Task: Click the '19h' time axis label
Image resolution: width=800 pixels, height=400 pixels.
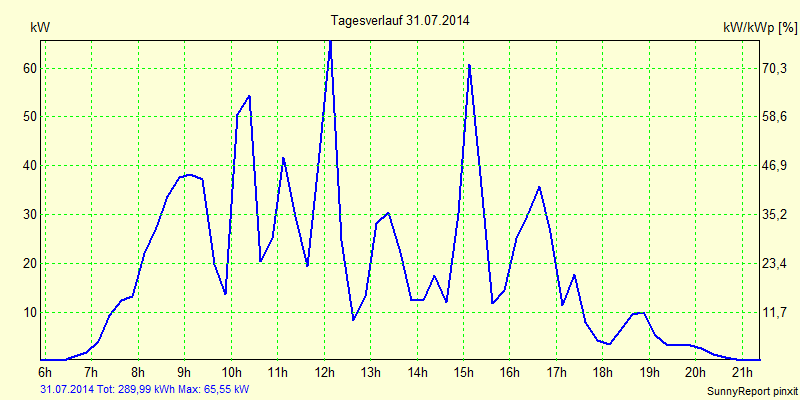Action: (650, 371)
